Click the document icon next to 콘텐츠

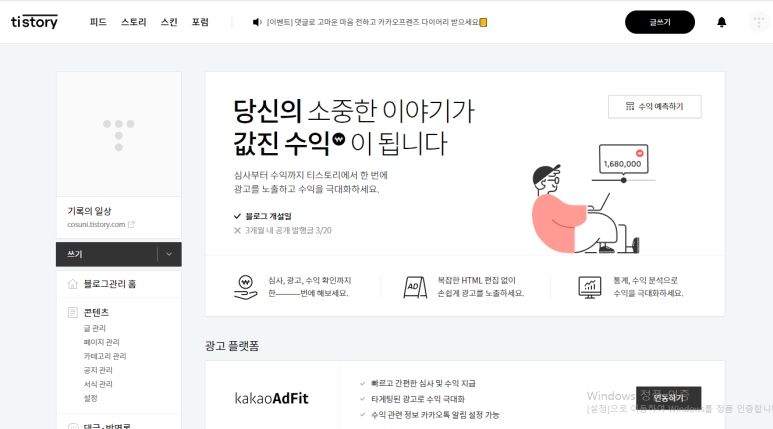click(72, 313)
